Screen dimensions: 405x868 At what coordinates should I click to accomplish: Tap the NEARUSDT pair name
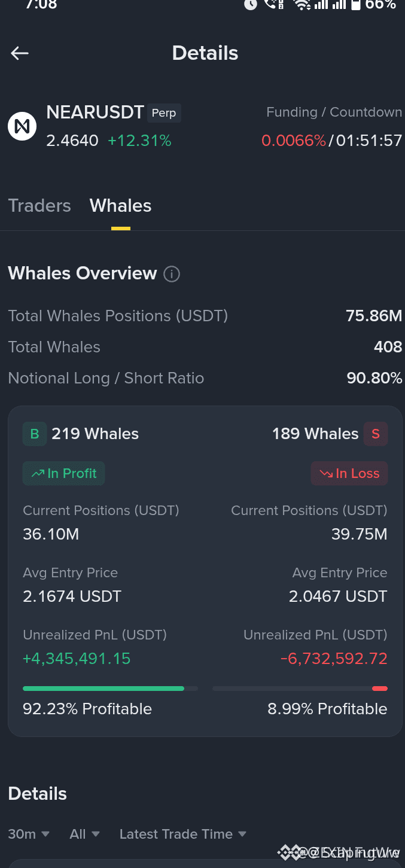(95, 112)
